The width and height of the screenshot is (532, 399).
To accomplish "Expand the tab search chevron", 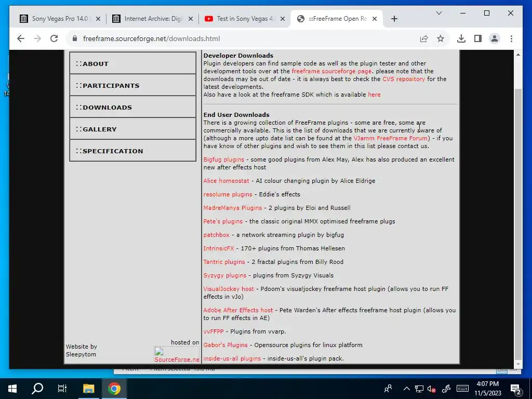I will tap(438, 13).
